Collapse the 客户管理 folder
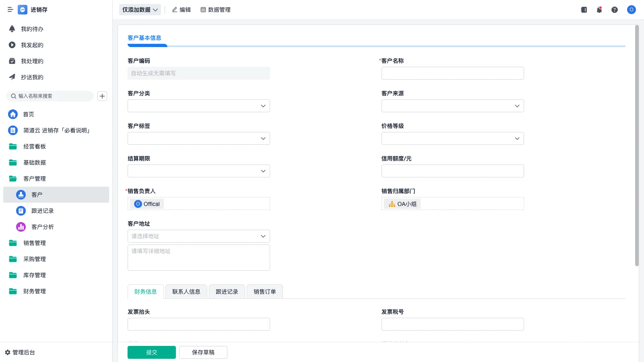Image resolution: width=644 pixels, height=362 pixels. tap(56, 179)
